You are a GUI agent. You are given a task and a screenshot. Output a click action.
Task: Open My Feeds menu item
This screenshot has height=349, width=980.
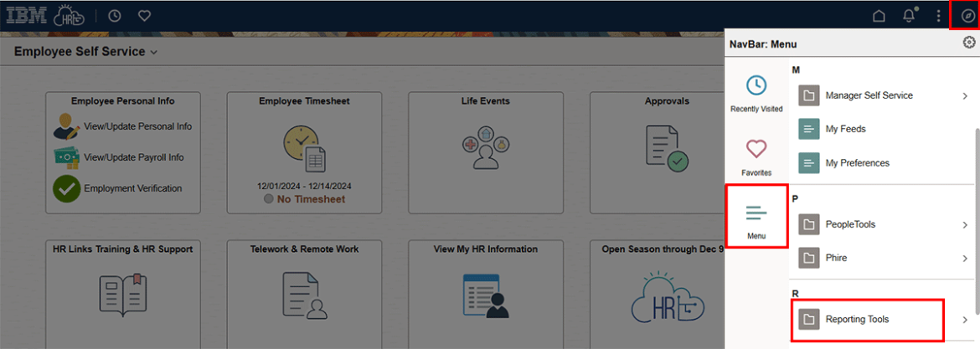[x=845, y=129]
